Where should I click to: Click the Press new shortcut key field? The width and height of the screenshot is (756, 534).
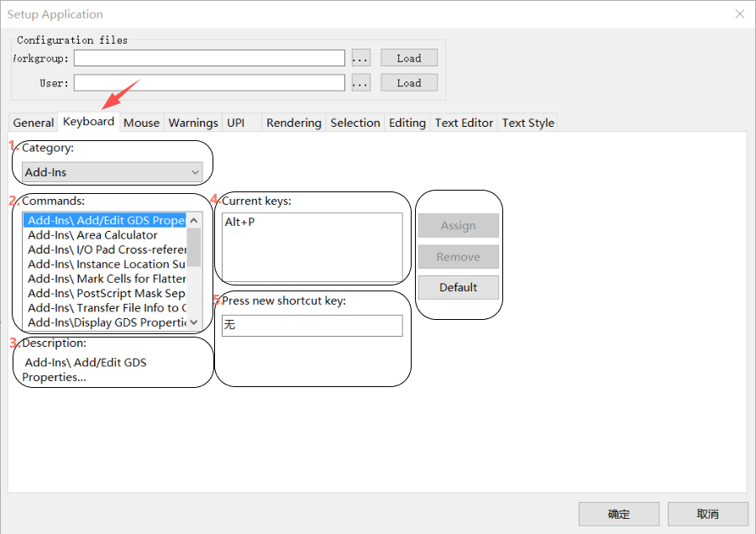(312, 325)
